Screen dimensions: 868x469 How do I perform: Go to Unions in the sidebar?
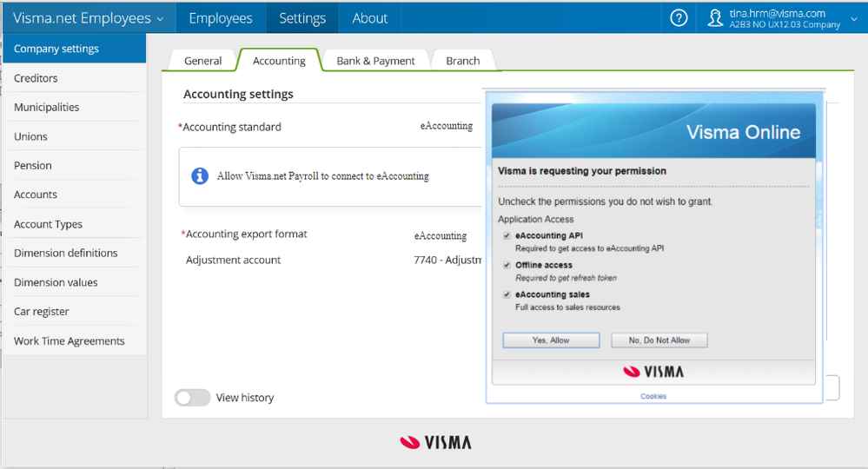[75, 136]
